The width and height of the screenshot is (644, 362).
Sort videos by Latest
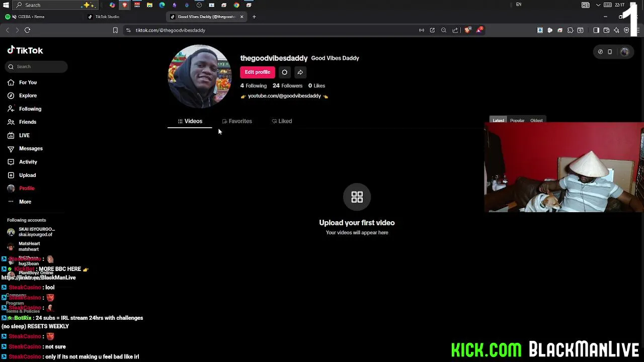(498, 121)
